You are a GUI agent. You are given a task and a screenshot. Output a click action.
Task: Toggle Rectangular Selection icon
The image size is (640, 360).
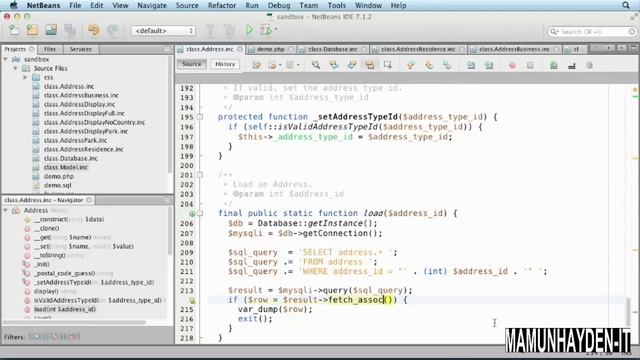(x=388, y=65)
